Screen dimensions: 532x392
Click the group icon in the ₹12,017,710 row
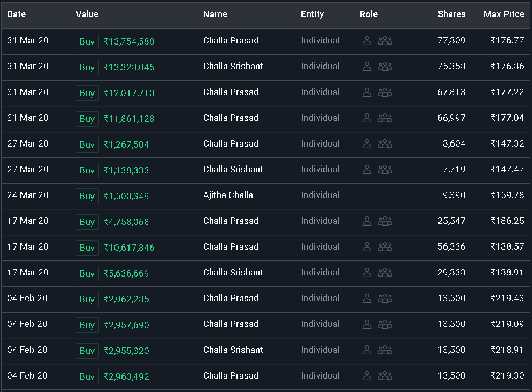point(385,92)
